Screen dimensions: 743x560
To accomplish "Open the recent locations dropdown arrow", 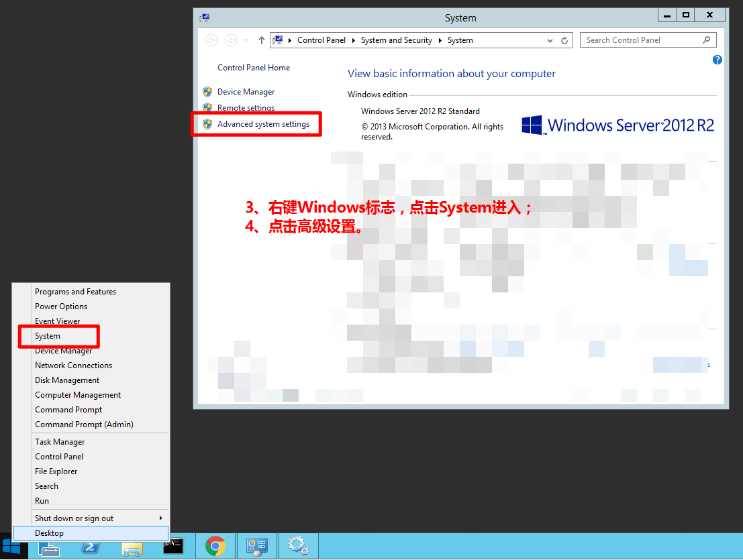I will [246, 40].
